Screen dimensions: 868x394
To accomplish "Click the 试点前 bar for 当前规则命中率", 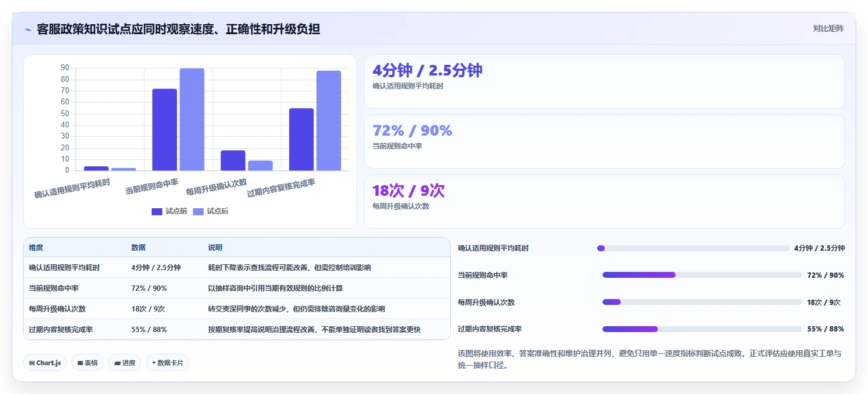I will (165, 130).
